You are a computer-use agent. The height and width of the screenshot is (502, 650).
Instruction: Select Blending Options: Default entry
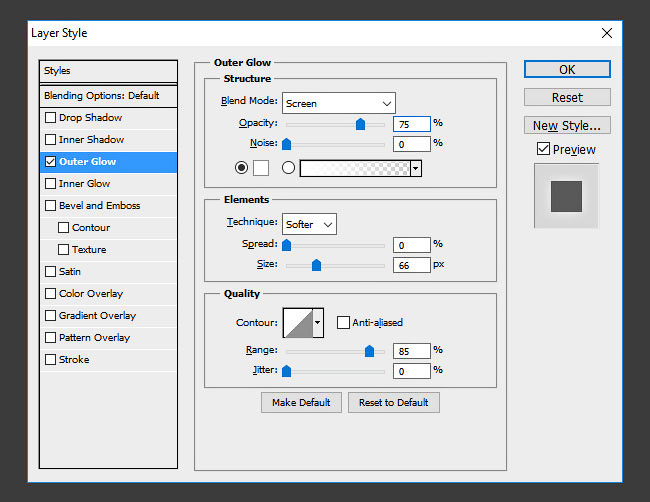click(108, 96)
